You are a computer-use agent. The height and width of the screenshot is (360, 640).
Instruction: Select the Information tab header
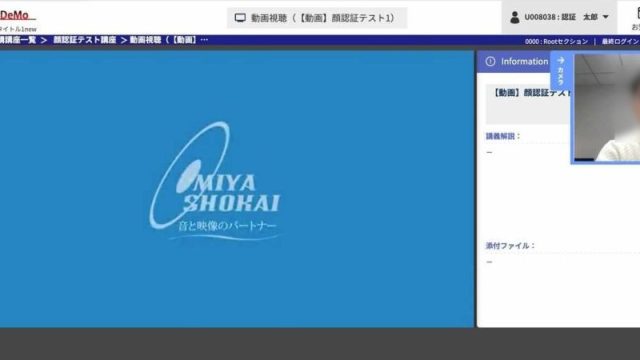(517, 62)
